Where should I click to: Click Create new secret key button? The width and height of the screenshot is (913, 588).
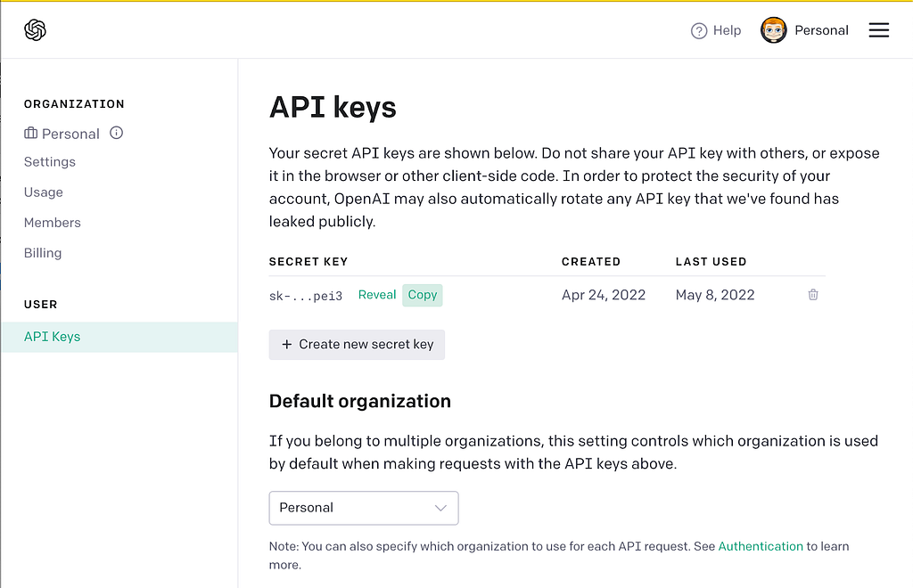tap(357, 344)
